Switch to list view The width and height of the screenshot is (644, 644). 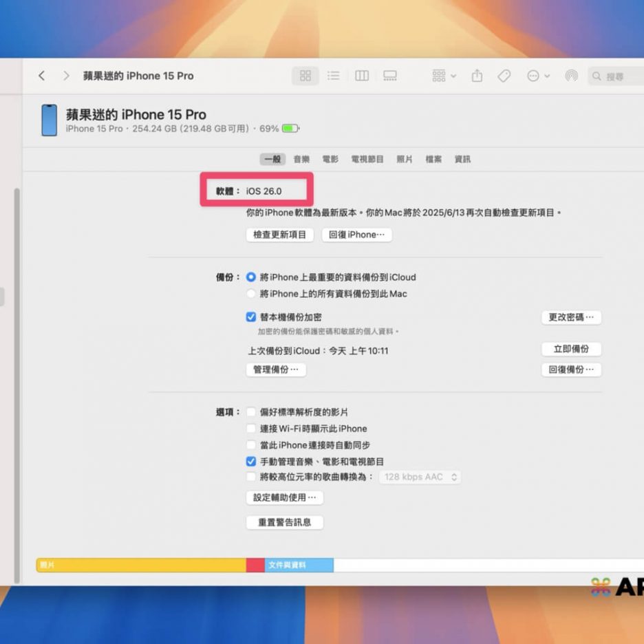(334, 76)
